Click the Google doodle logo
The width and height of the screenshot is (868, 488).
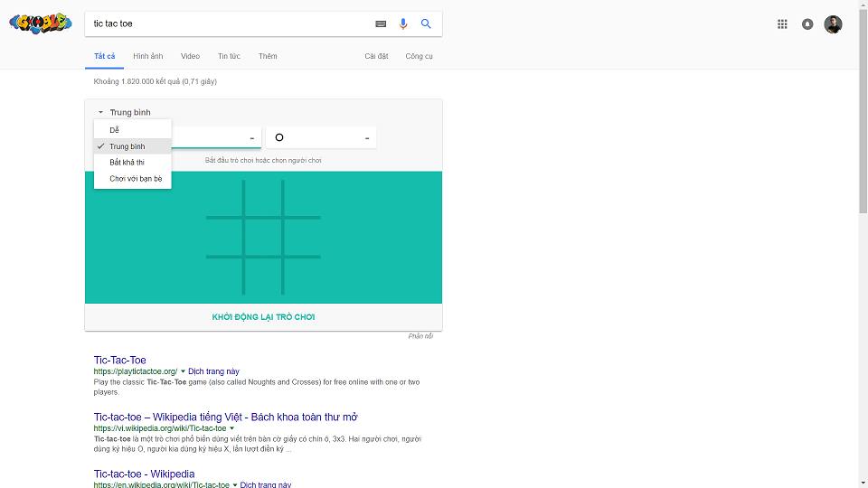tap(41, 23)
